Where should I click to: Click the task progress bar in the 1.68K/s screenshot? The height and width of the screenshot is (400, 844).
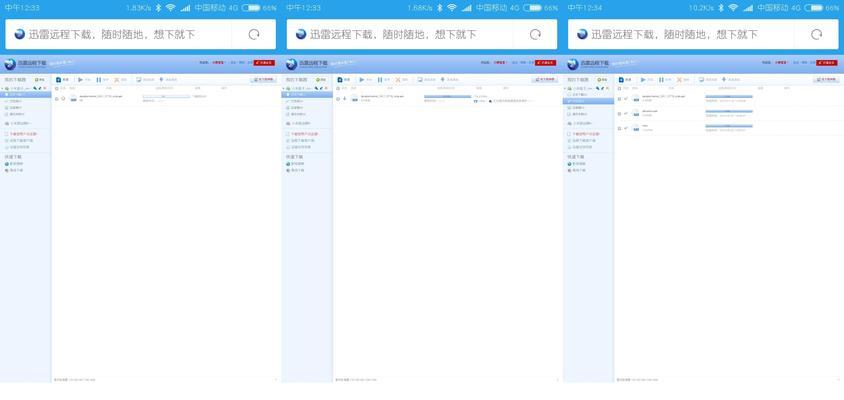(448, 97)
